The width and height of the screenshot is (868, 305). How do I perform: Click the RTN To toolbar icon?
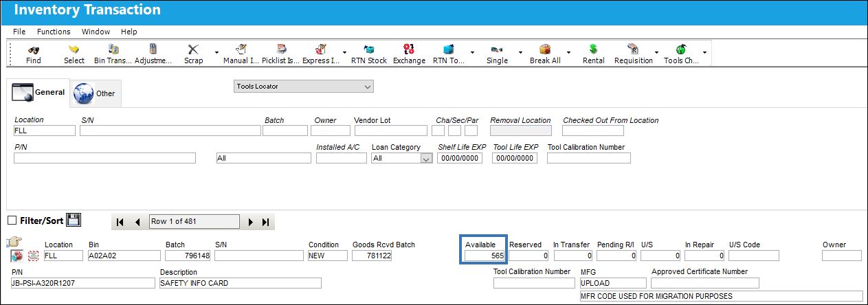tap(449, 49)
